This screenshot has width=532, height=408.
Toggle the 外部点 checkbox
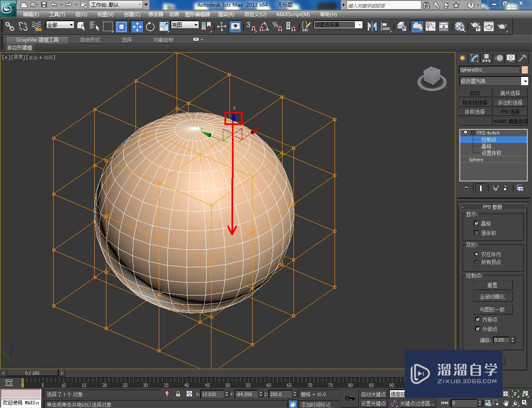[478, 329]
